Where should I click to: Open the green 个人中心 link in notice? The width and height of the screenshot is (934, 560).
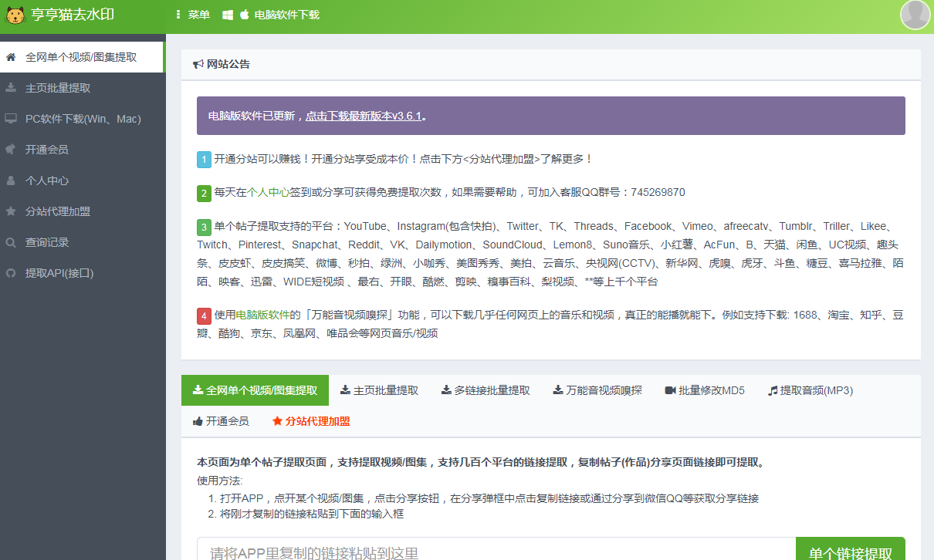(x=268, y=193)
